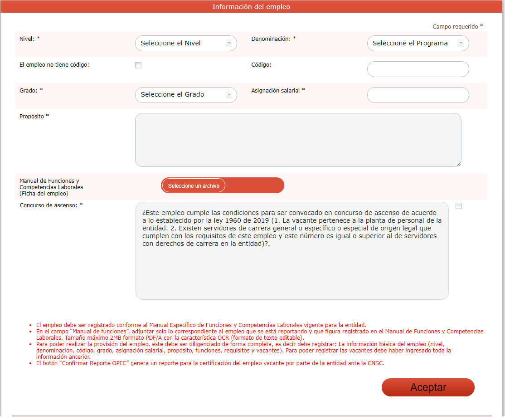Tick the Concurso de ascenso checkbox
505x420 pixels.
459,206
